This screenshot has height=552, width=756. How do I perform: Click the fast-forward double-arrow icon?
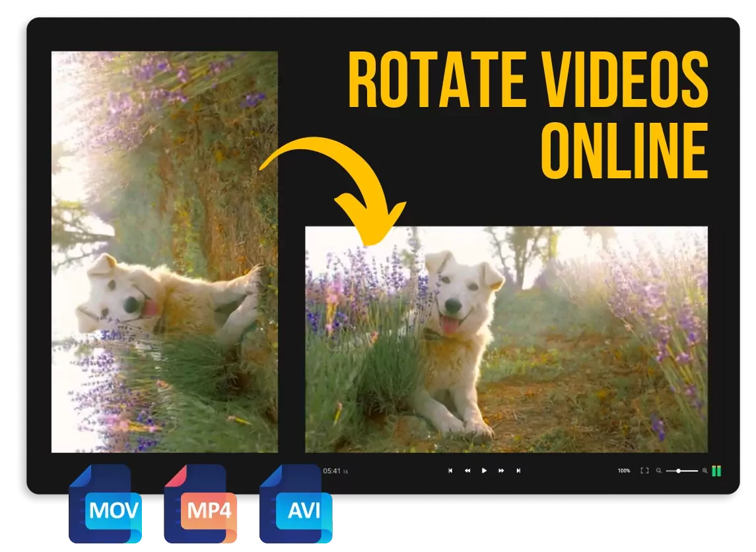(x=501, y=471)
